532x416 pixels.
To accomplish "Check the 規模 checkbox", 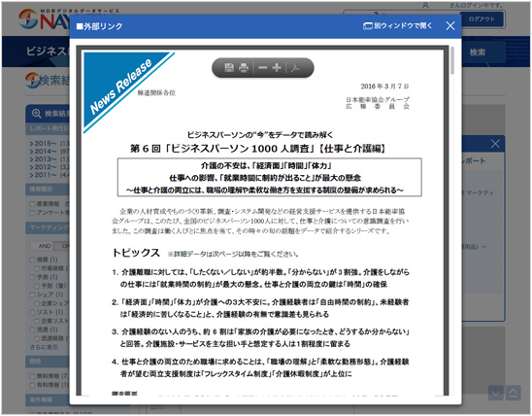I will [x=32, y=260].
